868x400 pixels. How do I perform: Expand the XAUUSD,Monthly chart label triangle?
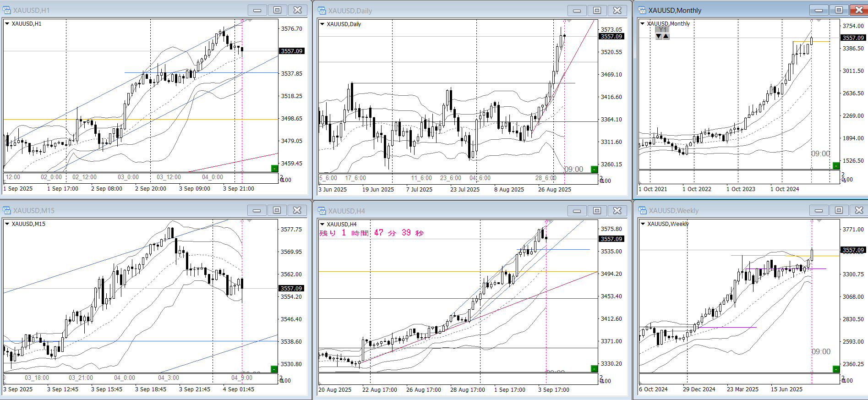(x=643, y=24)
